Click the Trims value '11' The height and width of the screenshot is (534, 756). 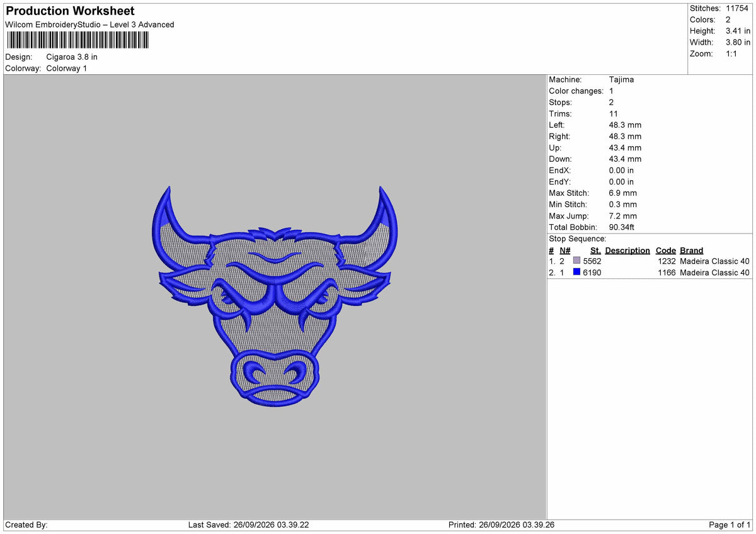(613, 113)
